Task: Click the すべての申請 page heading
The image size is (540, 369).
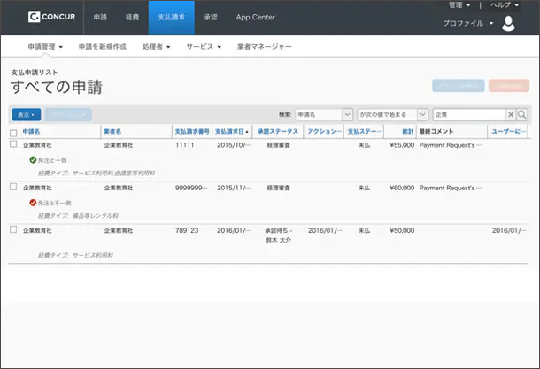Action: (56, 87)
